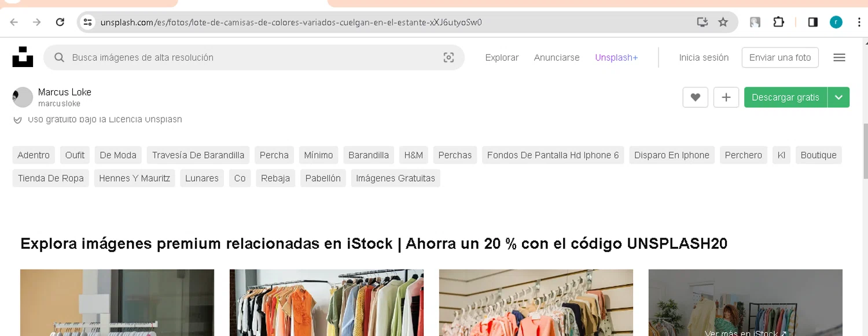
Task: Open the Chrome profile avatar
Action: tap(836, 22)
